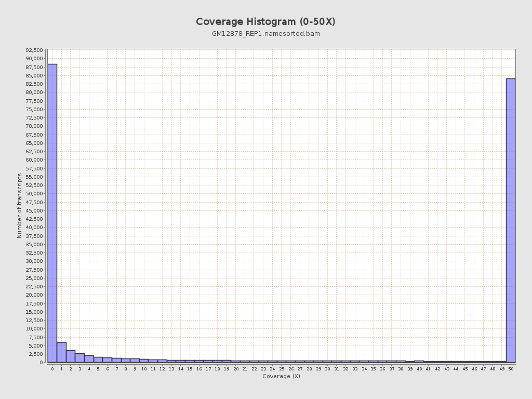Click the subtitle GM12878_REP1.namesorted.bam
Viewport: 532px width, 399px height.
click(x=266, y=34)
